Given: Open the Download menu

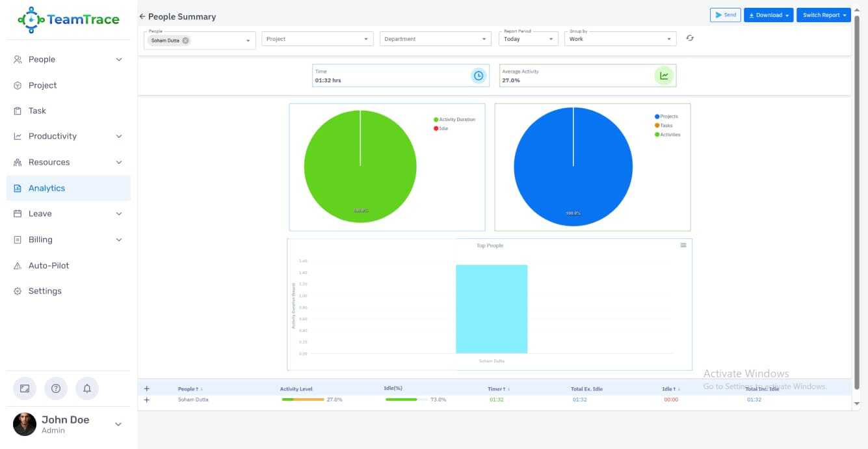Looking at the screenshot, I should (x=769, y=14).
